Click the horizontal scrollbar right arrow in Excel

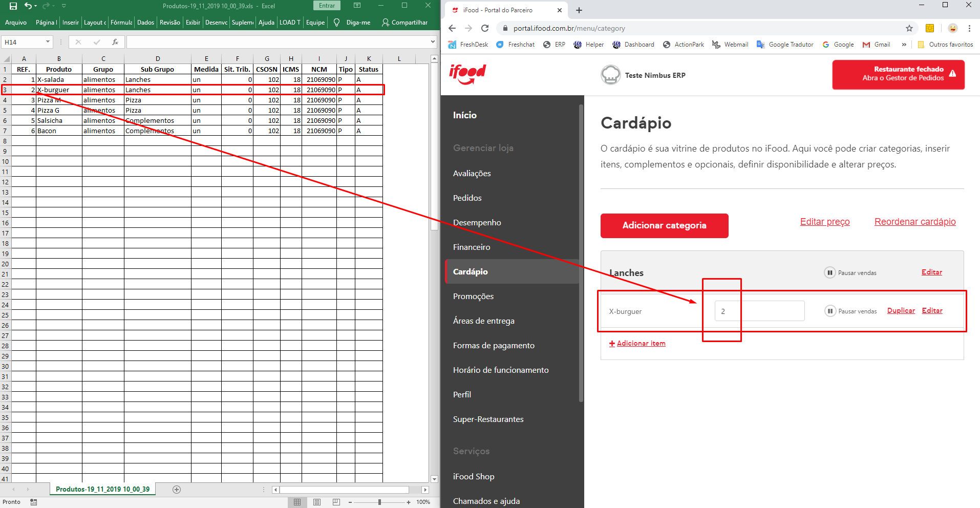click(425, 490)
